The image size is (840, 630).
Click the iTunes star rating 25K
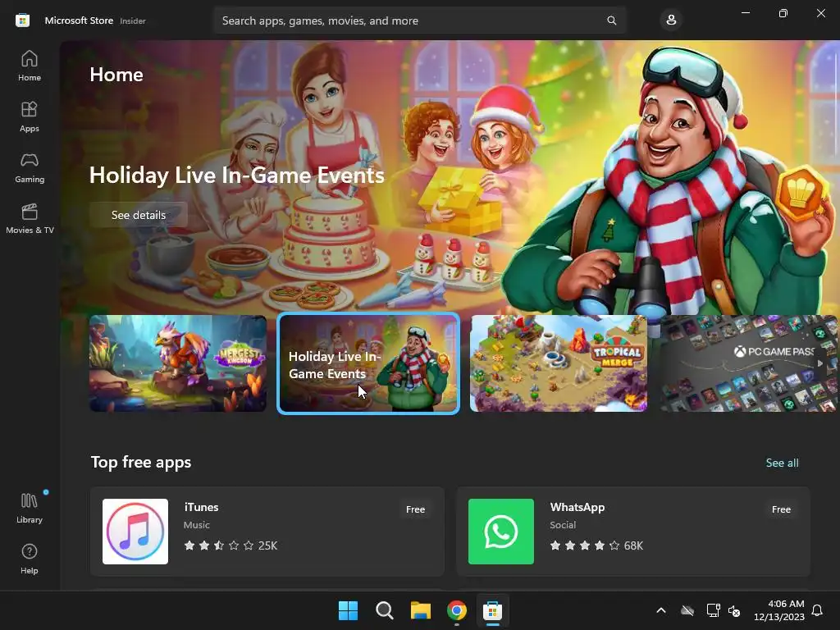[x=231, y=546]
